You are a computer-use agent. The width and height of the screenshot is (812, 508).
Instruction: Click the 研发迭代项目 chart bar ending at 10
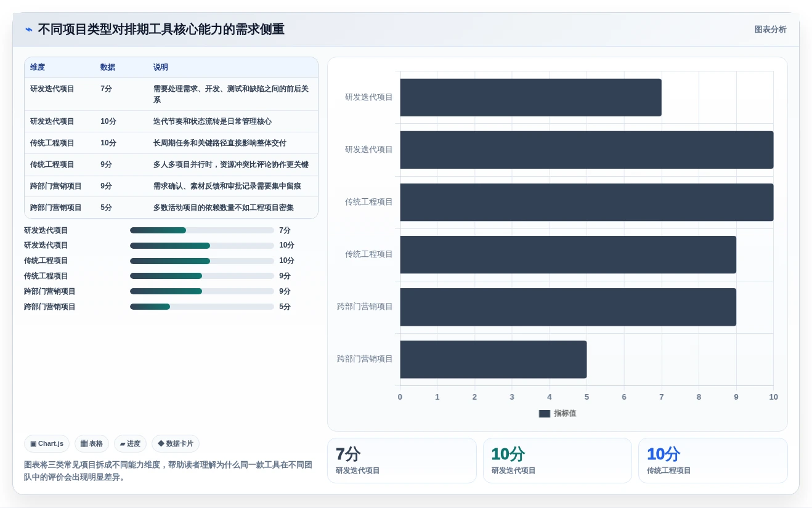coord(587,150)
